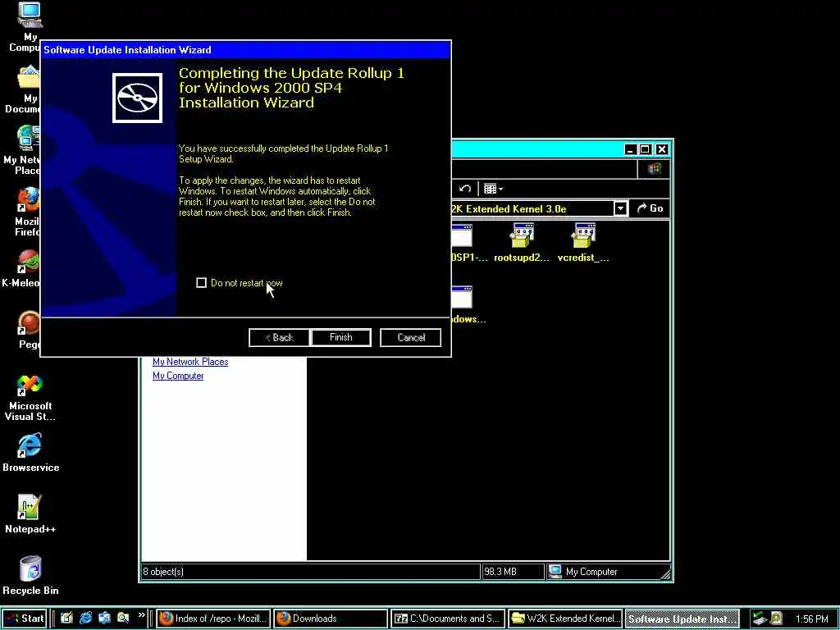Launch the Pegasus desktop shortcut
Viewport: 840px width, 630px height.
coord(29,330)
